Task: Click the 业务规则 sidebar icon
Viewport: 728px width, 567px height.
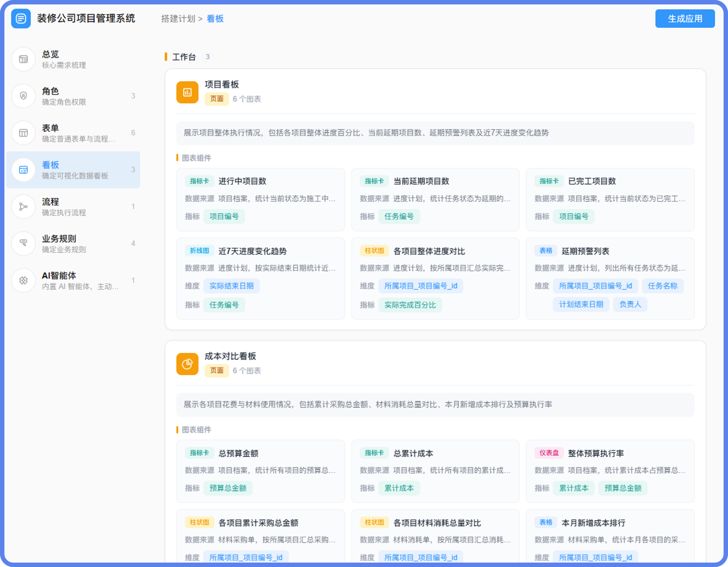Action: [x=23, y=244]
